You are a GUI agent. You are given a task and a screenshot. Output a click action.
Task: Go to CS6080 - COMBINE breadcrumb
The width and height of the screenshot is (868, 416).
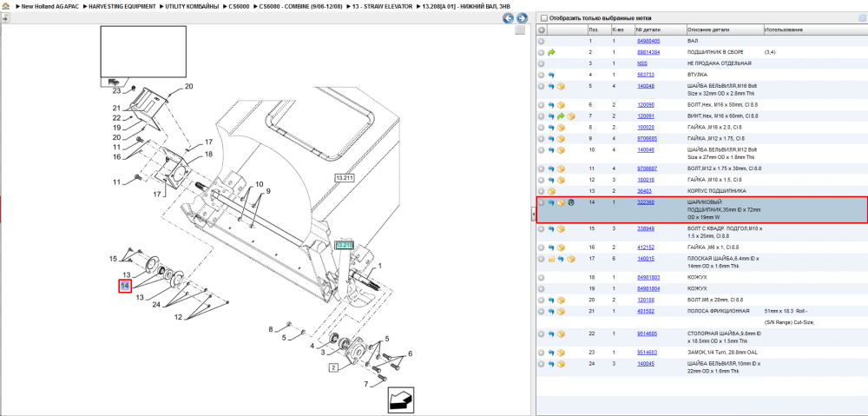point(301,6)
